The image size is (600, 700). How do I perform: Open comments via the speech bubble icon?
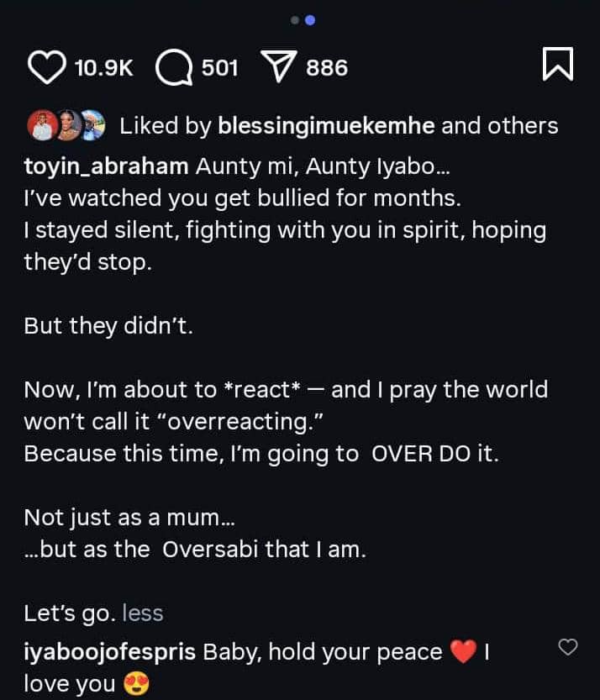click(x=174, y=68)
